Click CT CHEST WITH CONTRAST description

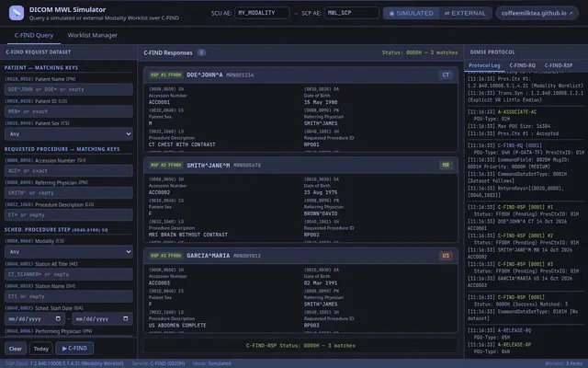(182, 144)
